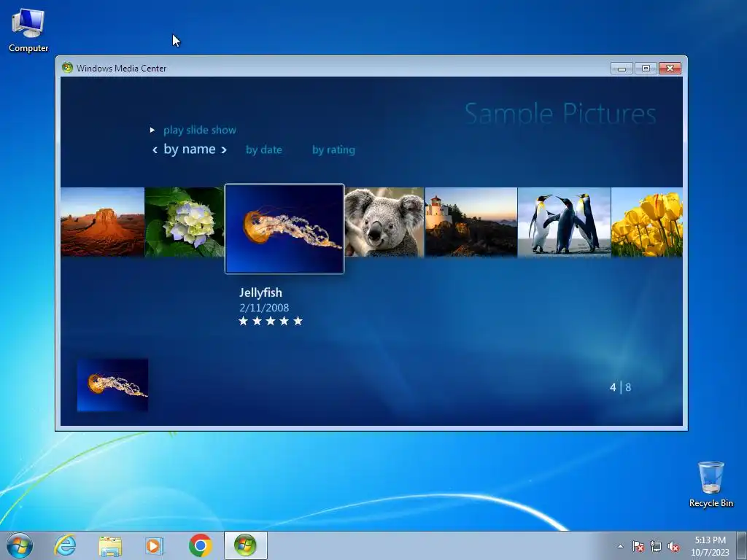Click the play triangle icon beside slide show

click(152, 130)
